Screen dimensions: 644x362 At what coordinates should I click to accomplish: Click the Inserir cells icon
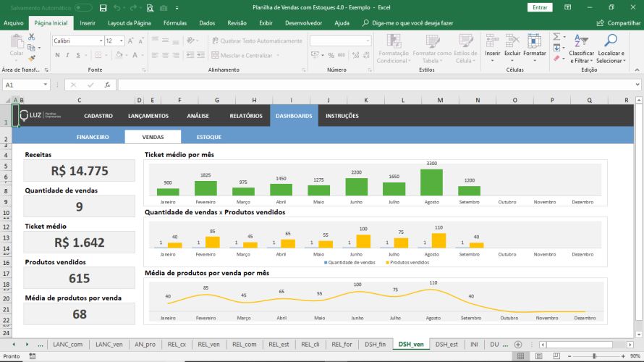[x=493, y=47]
